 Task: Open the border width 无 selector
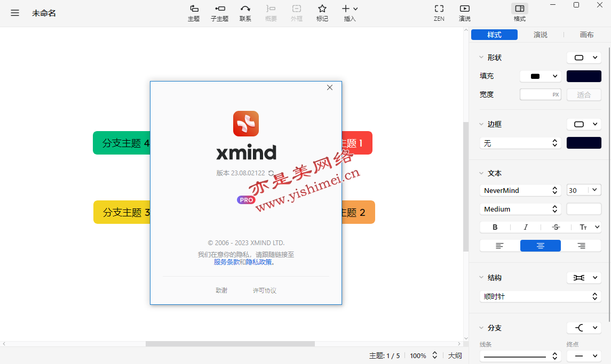click(x=520, y=143)
